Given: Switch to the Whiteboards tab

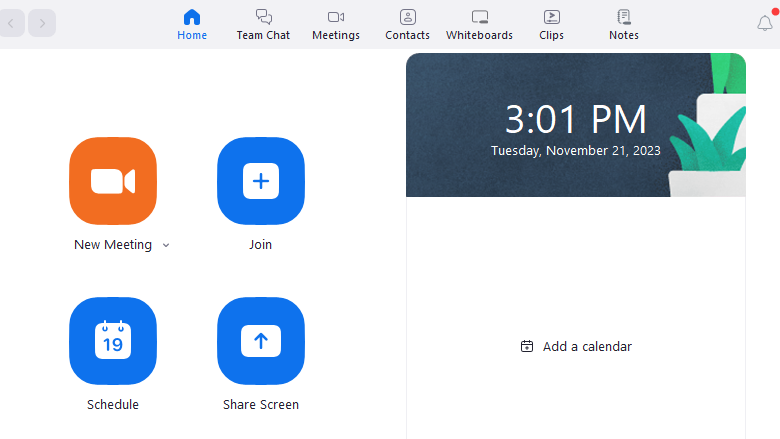Looking at the screenshot, I should (x=480, y=24).
